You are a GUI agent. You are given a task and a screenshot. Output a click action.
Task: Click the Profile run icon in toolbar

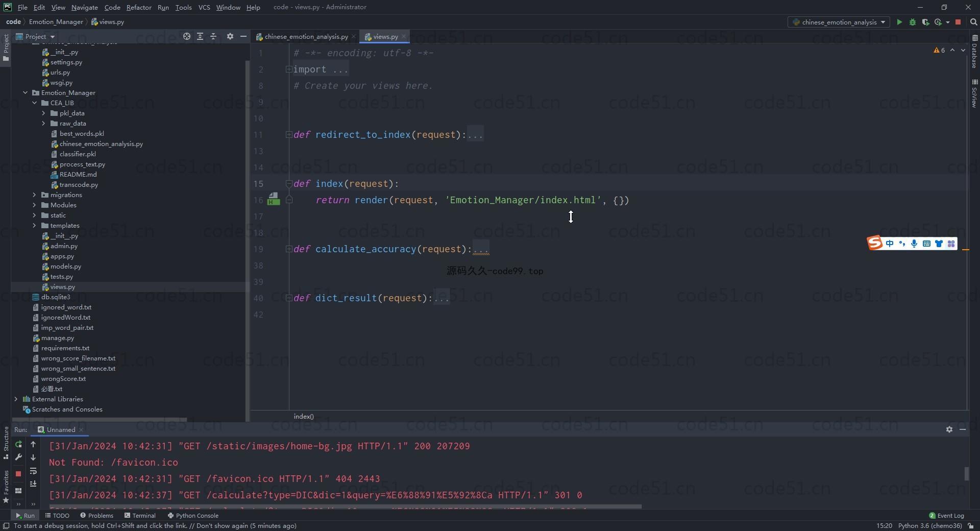938,22
